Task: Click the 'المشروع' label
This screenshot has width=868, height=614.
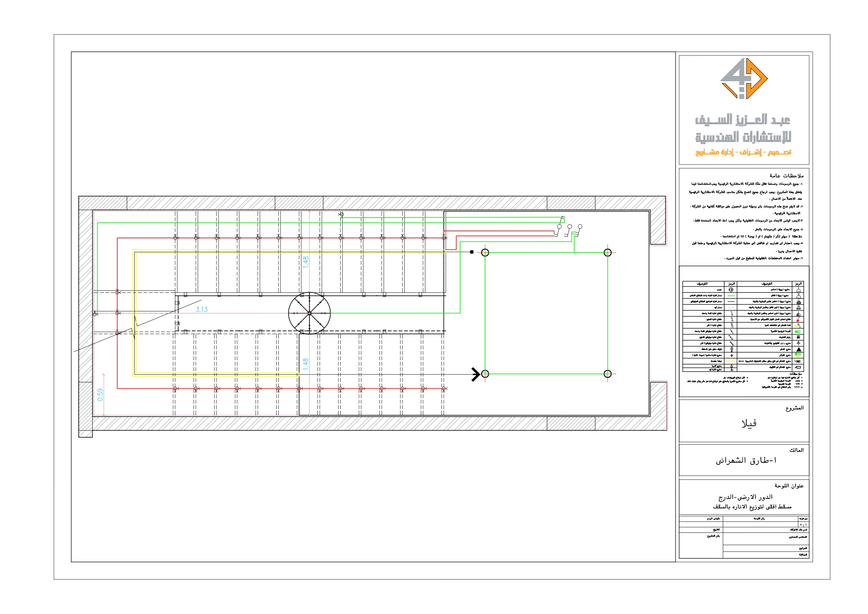Action: pyautogui.click(x=795, y=408)
